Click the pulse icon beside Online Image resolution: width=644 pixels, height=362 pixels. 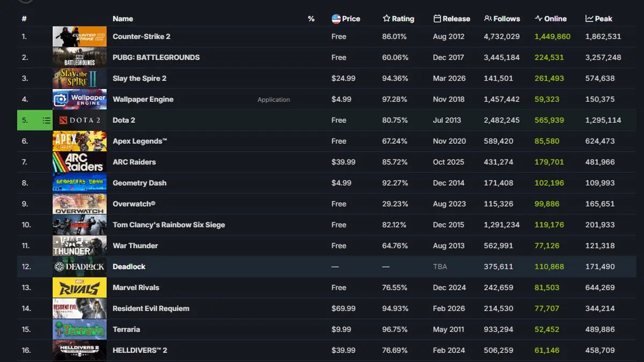tap(539, 19)
